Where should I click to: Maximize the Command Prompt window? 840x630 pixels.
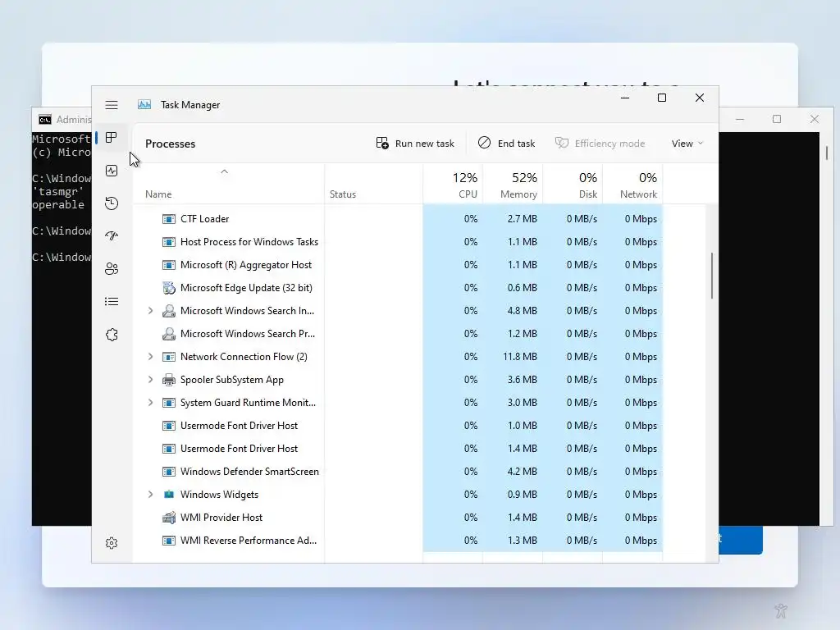[x=777, y=119]
